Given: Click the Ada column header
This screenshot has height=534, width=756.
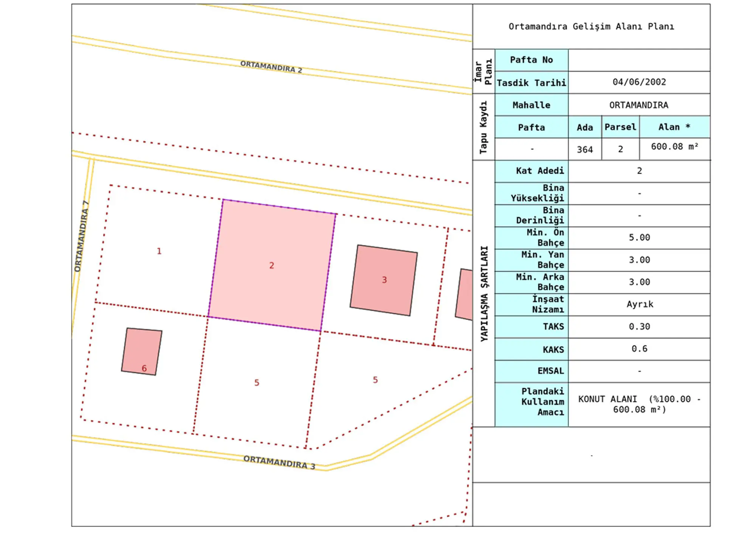Looking at the screenshot, I should (585, 127).
